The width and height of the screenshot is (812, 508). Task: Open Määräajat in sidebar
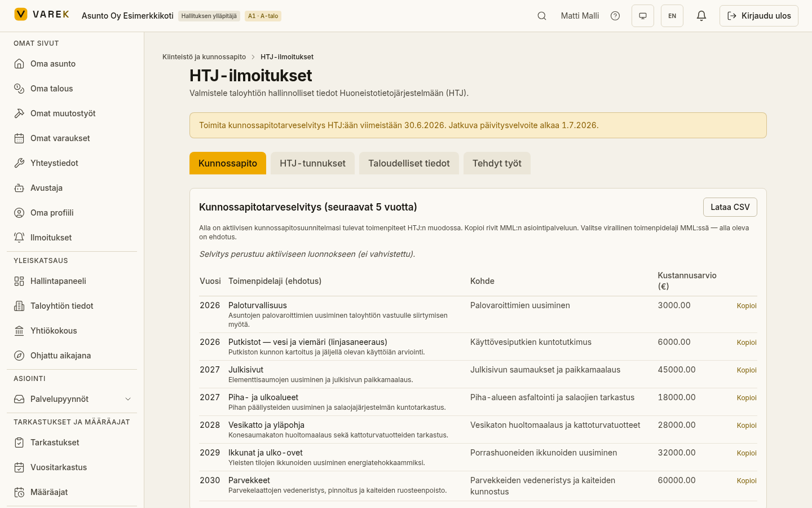(72, 492)
